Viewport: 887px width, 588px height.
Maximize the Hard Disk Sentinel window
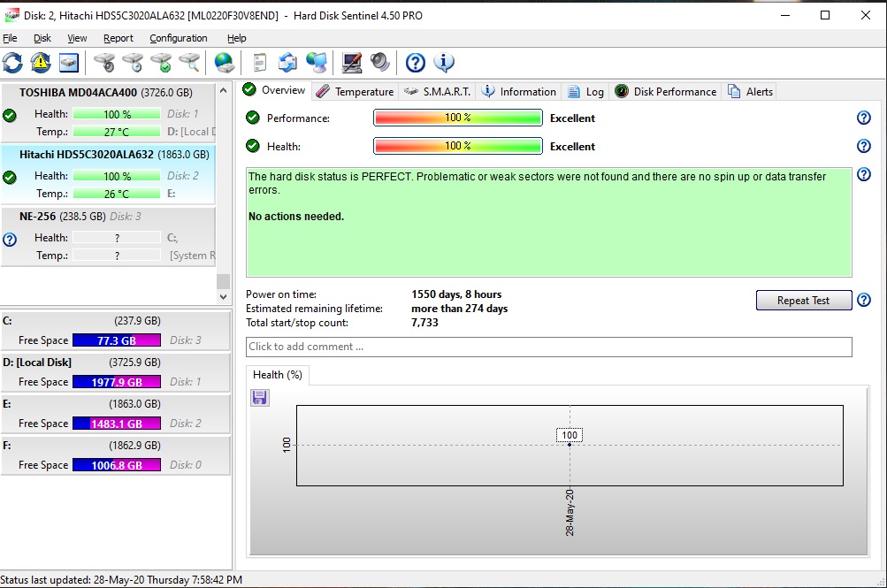825,15
